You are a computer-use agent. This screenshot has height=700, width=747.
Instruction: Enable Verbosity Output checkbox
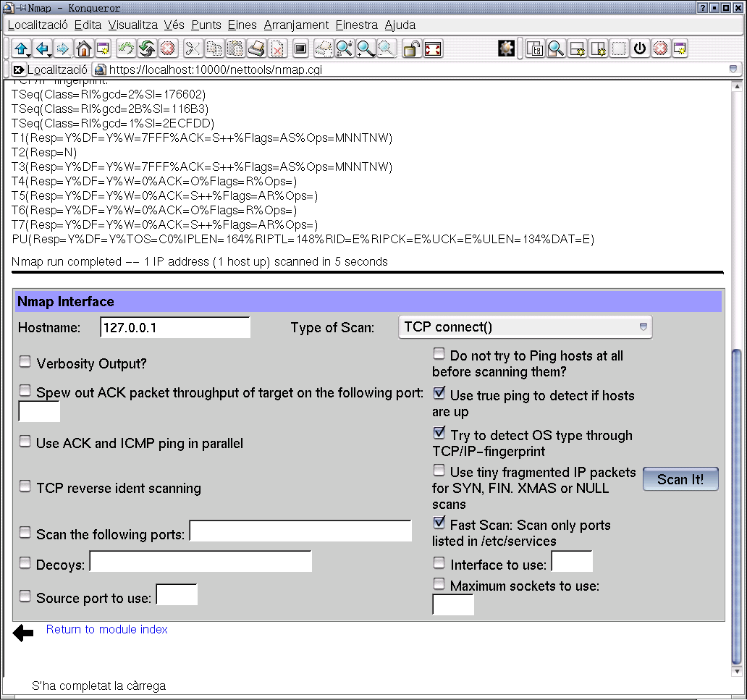click(x=25, y=362)
